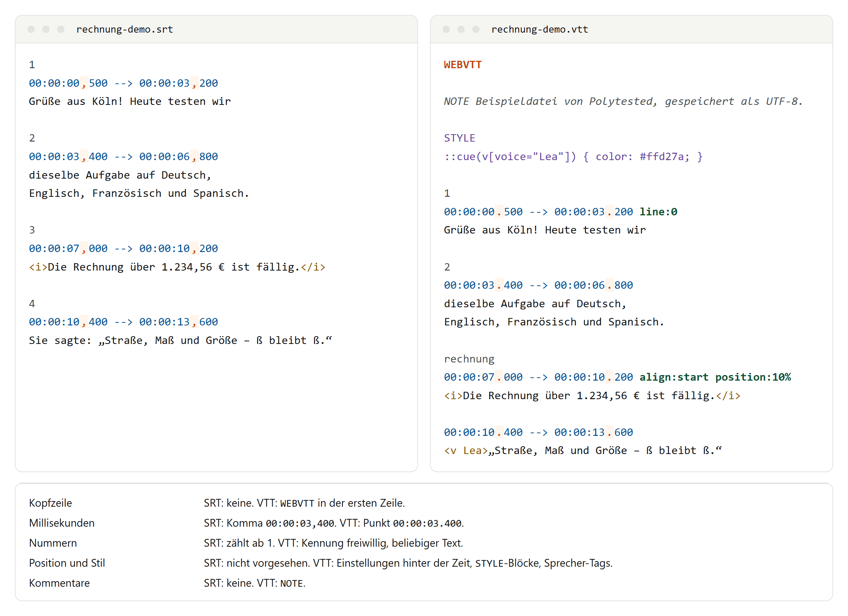Viewport: 848px width, 616px height.
Task: Click the STYLE block keyword
Action: tap(460, 138)
